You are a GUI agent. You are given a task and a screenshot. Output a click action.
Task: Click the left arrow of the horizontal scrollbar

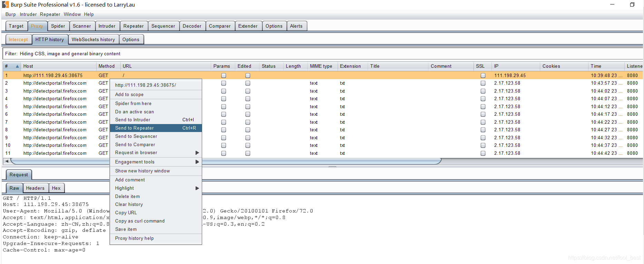coord(7,161)
